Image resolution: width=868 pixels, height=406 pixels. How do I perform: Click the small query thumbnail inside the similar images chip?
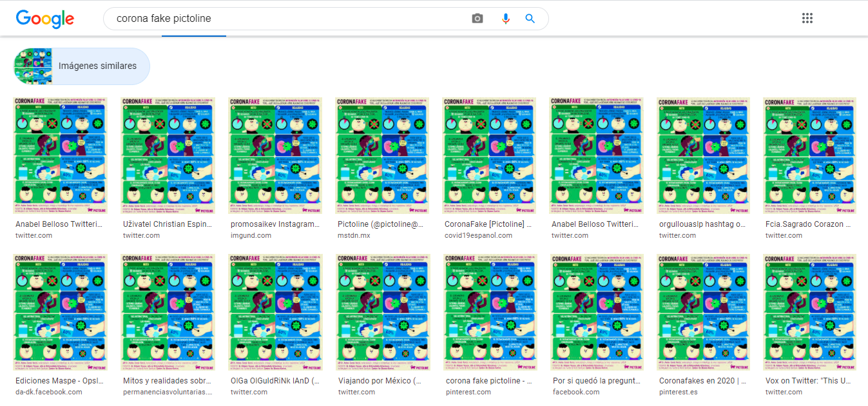click(35, 66)
